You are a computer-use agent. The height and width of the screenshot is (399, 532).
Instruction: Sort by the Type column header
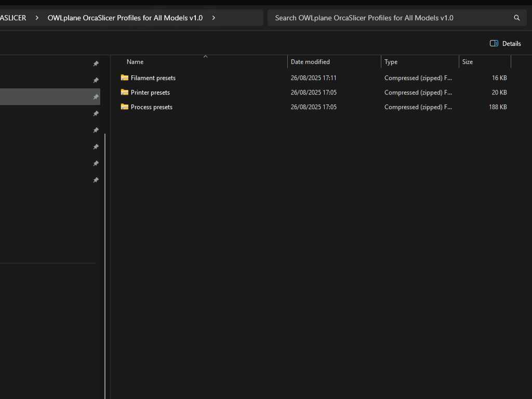click(x=391, y=62)
